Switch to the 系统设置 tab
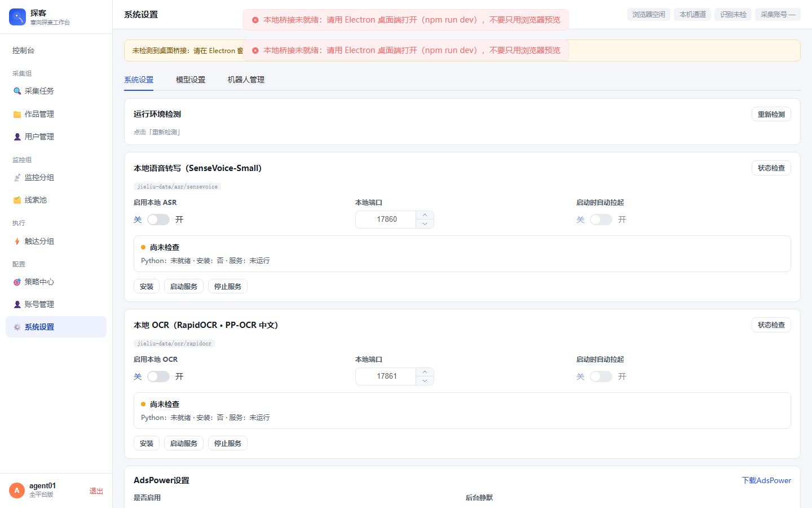Viewport: 812px width, 508px height. (x=139, y=80)
